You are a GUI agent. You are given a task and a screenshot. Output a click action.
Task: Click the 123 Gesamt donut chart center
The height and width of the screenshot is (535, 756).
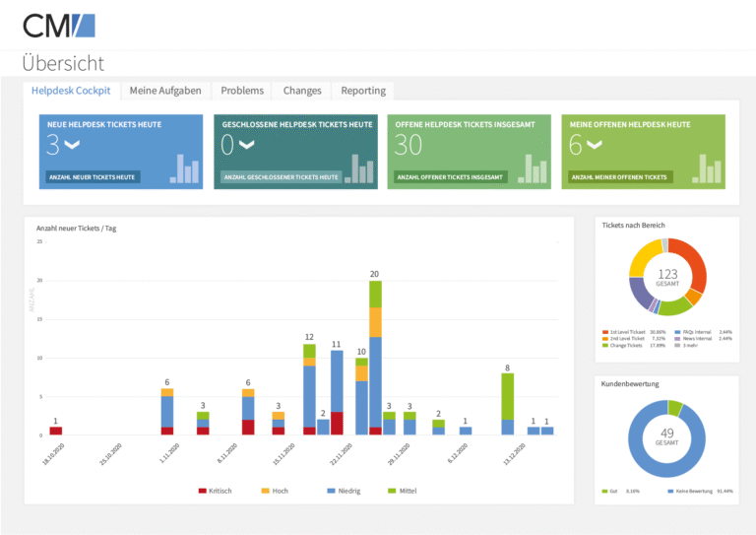pos(667,278)
